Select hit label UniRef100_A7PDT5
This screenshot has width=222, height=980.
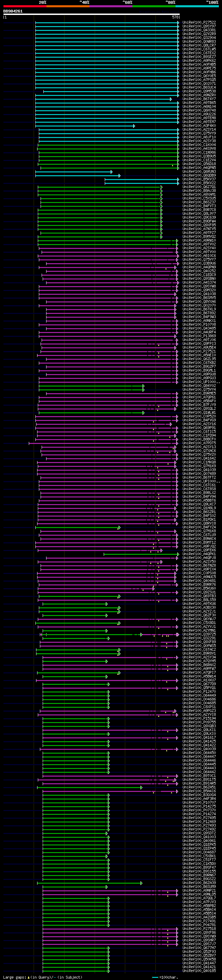(199, 443)
